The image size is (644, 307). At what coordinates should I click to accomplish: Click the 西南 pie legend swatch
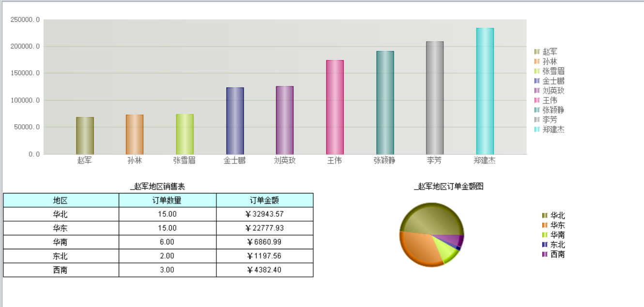click(545, 254)
